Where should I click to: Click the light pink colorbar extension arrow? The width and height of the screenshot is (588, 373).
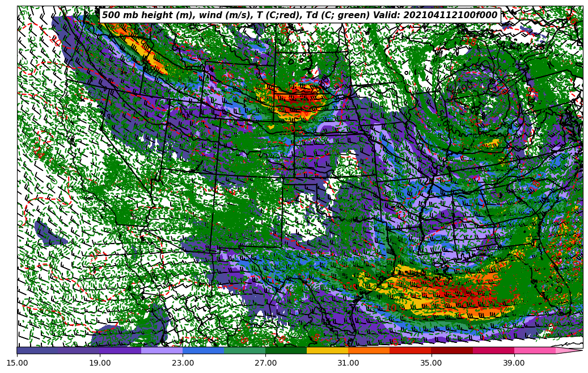click(567, 351)
